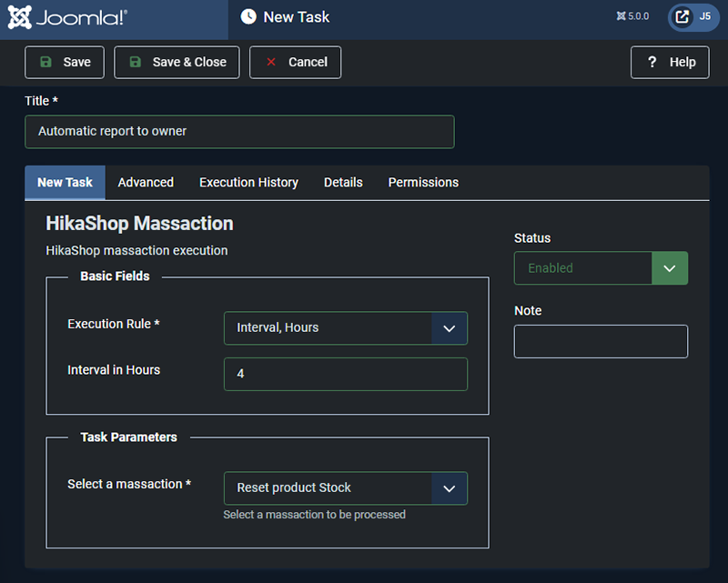Click the Joomla logo
The height and width of the screenshot is (583, 728).
(67, 17)
